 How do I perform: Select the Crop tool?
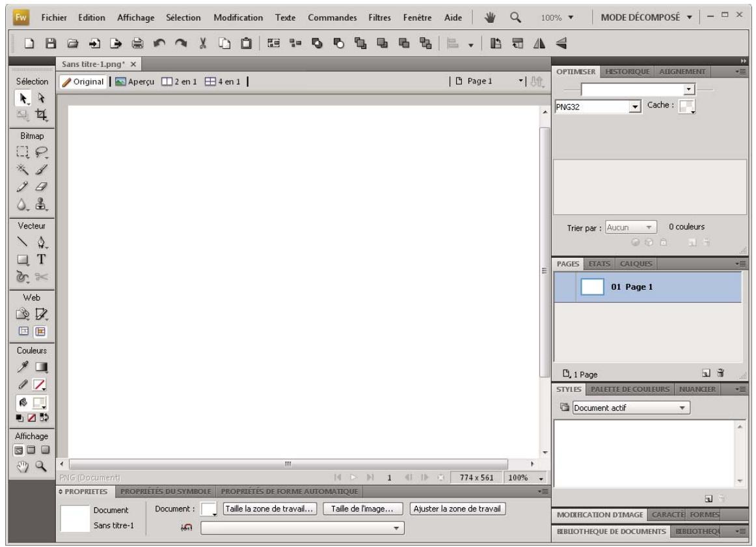42,115
